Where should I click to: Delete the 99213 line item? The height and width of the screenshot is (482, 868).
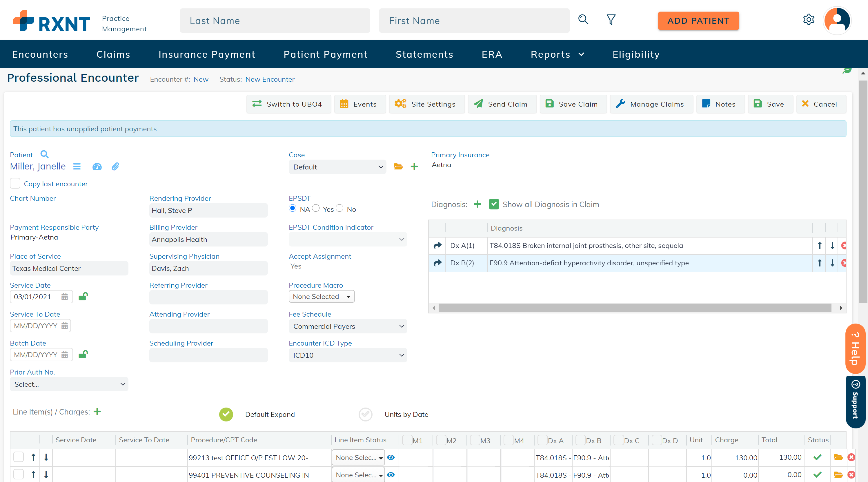(x=851, y=457)
